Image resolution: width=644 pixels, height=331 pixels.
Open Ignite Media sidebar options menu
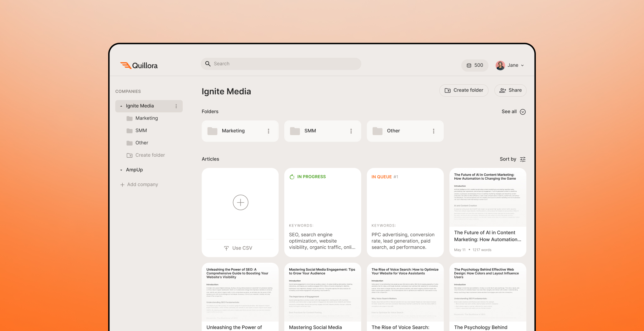click(x=176, y=106)
